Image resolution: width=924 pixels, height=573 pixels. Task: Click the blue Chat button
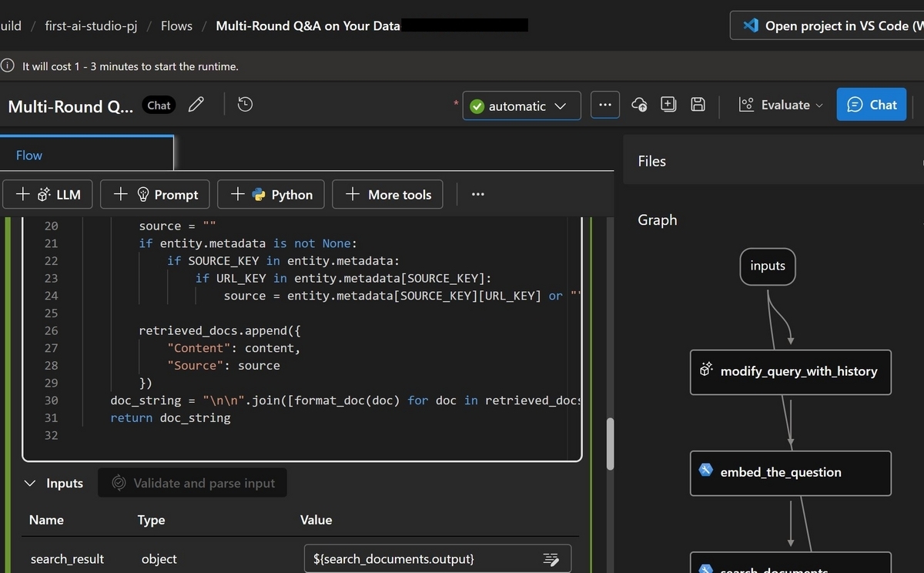872,105
